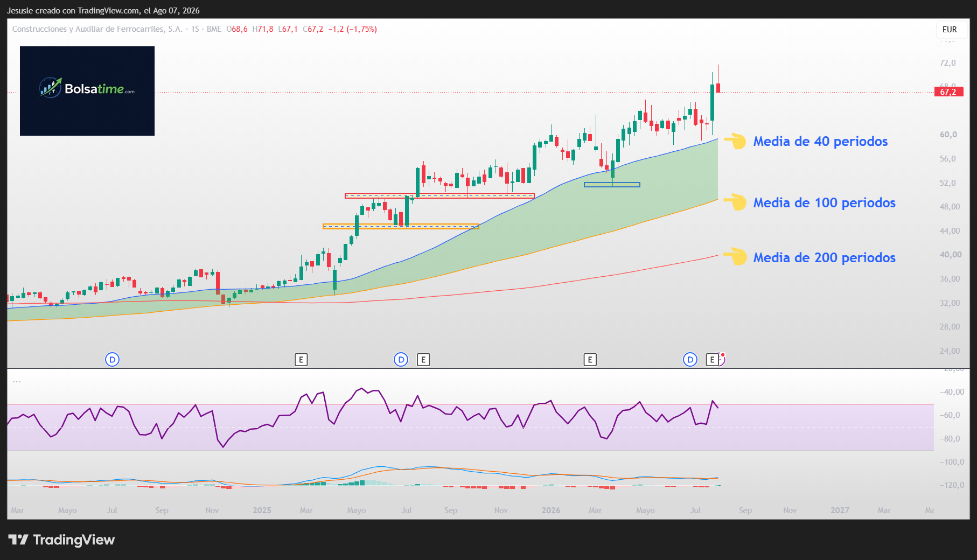Click the dividend D marker from mid-2024
This screenshot has width=977, height=560.
pos(112,360)
